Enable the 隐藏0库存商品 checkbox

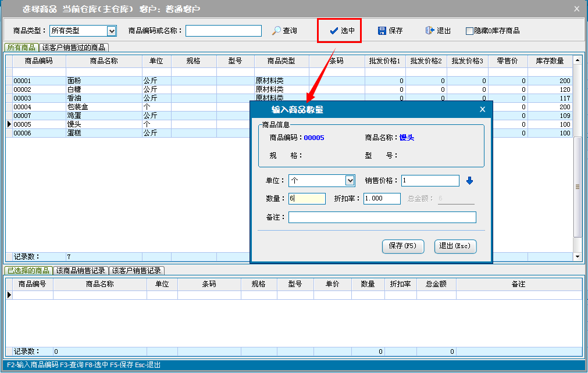[469, 31]
